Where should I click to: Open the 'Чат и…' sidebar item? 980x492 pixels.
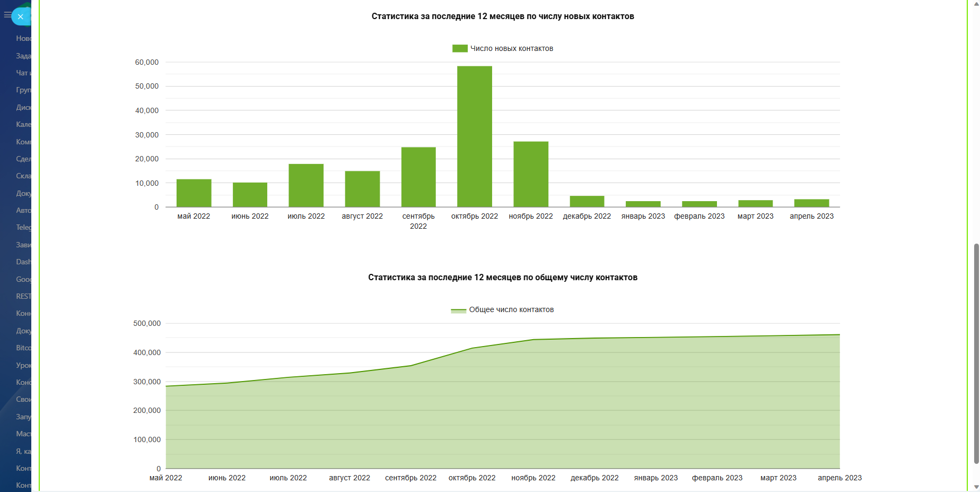pyautogui.click(x=23, y=73)
